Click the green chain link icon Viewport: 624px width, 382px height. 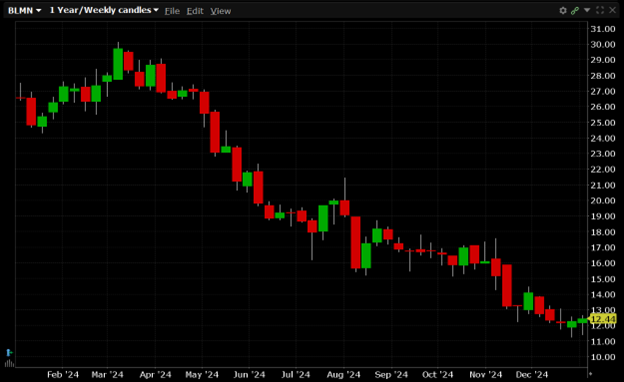[575, 11]
